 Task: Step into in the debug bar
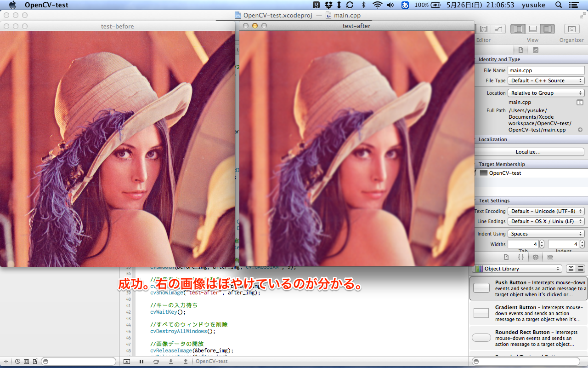click(171, 362)
